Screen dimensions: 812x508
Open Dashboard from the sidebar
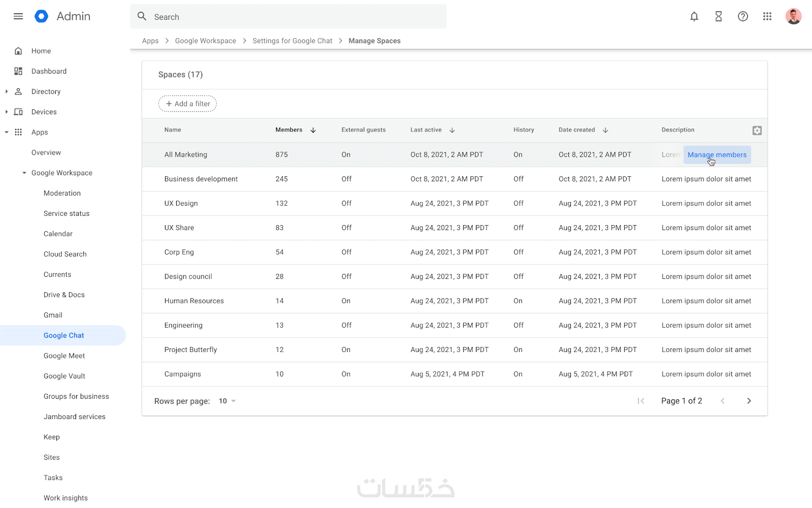coord(49,71)
